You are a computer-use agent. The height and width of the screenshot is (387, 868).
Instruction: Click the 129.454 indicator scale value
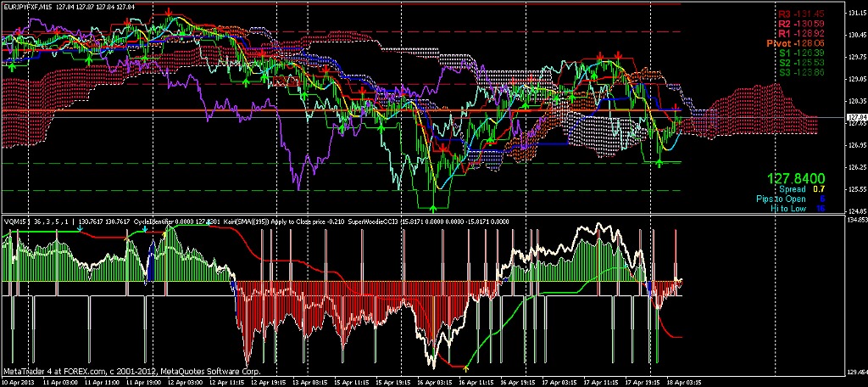pos(856,373)
